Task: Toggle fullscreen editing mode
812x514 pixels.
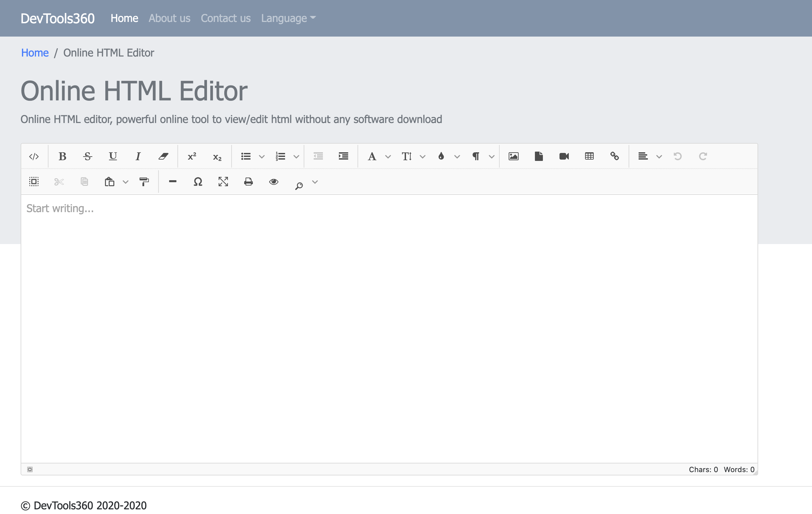Action: pos(223,182)
